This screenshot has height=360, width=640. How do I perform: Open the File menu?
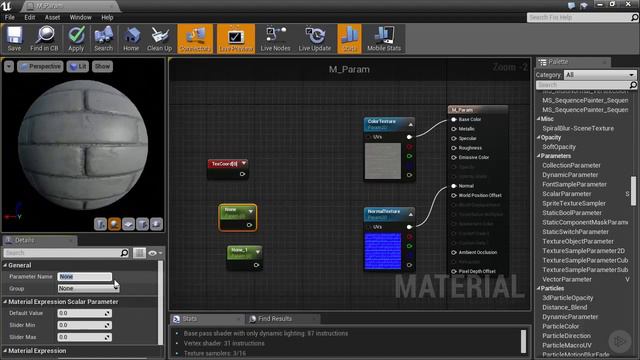(x=9, y=18)
